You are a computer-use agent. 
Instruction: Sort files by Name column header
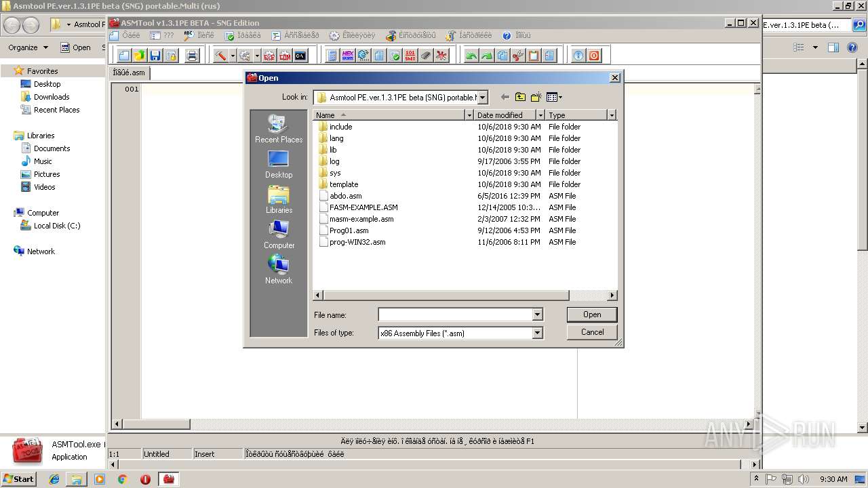click(x=389, y=115)
